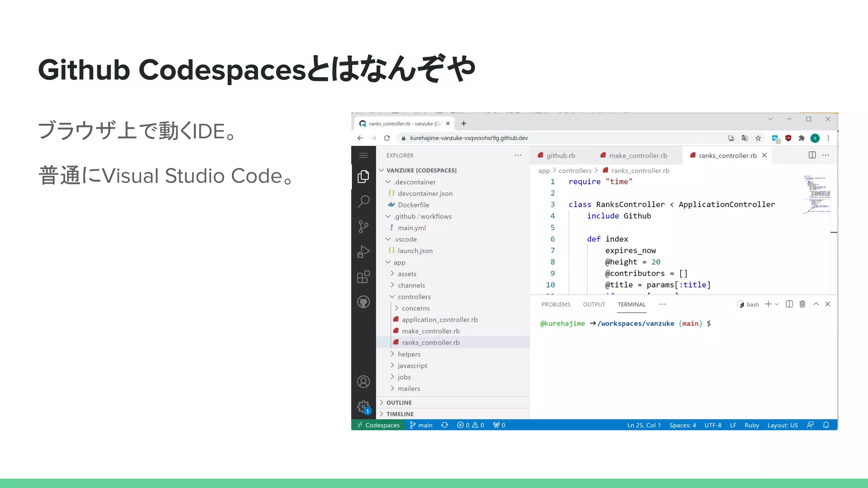This screenshot has height=488, width=868.
Task: Open the browser tab search chevron
Action: click(x=771, y=119)
